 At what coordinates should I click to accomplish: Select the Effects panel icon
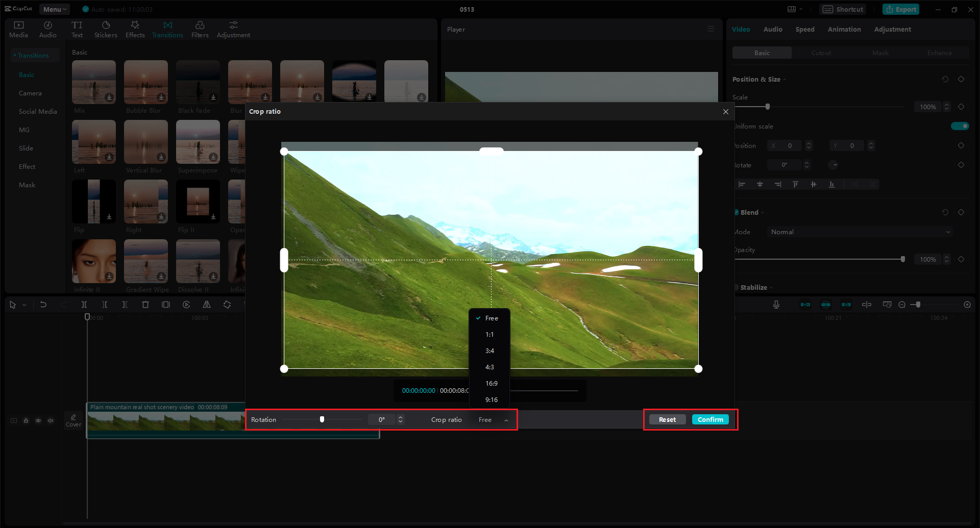click(x=135, y=28)
